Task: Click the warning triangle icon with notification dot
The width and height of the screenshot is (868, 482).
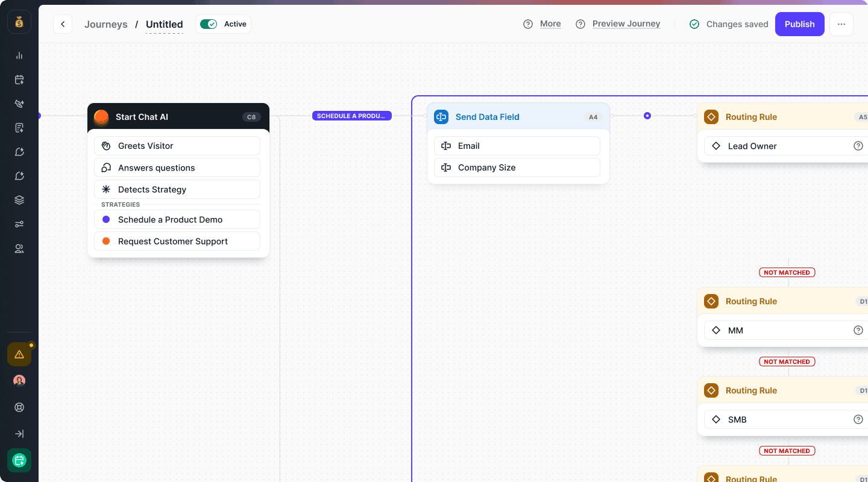Action: tap(19, 354)
